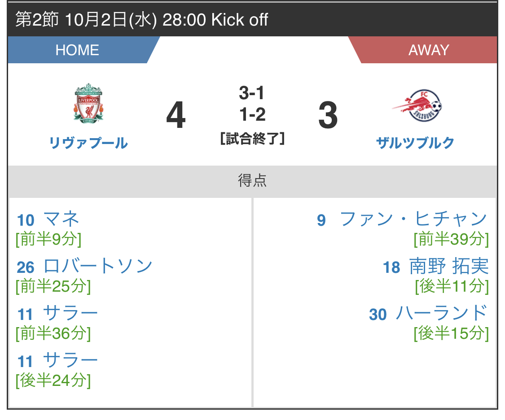
Task: Click the 前半9分 goal time
Action: tap(48, 239)
